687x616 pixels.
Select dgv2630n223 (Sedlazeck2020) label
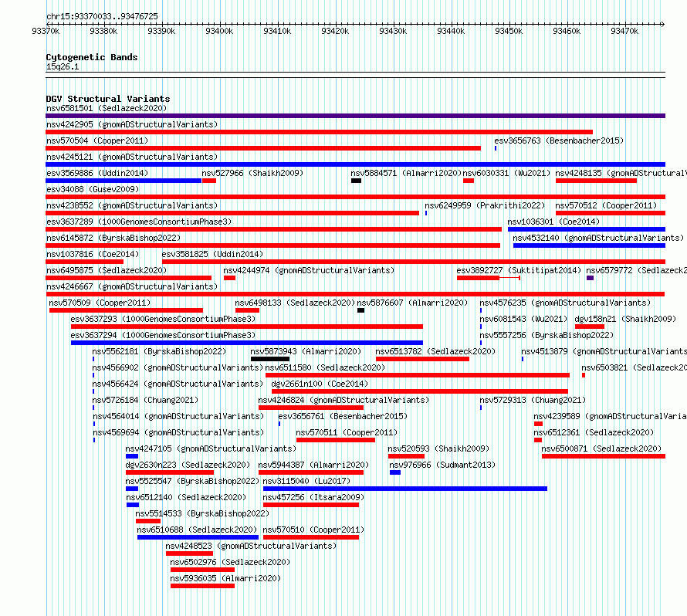(188, 465)
